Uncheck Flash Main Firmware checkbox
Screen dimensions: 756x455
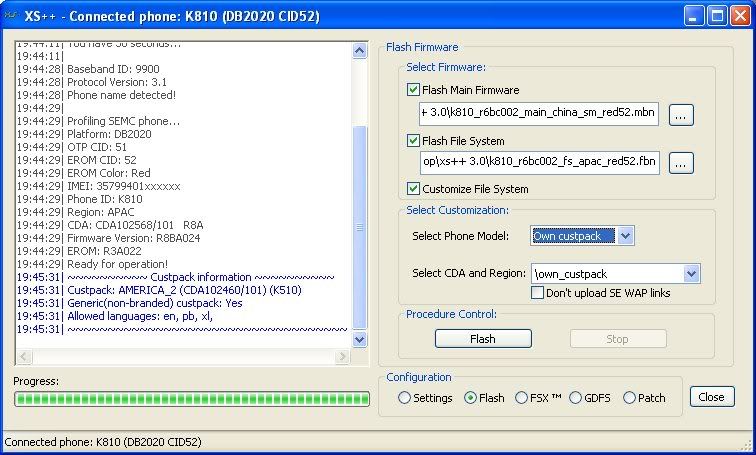tap(414, 90)
